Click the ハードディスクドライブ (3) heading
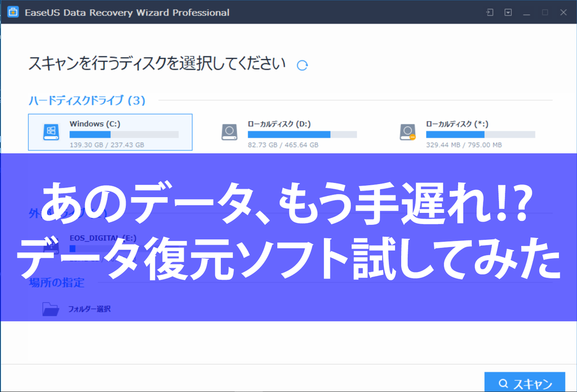577x392 pixels. [x=87, y=100]
